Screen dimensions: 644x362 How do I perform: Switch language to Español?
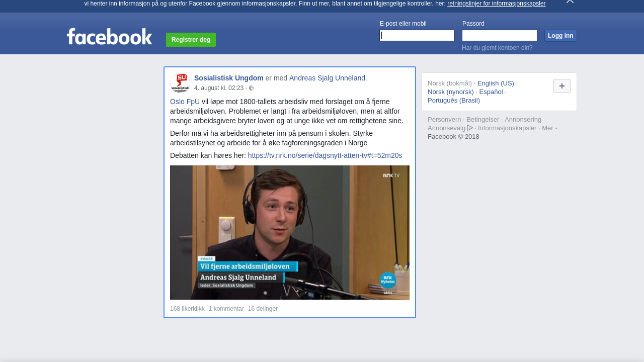click(x=491, y=92)
